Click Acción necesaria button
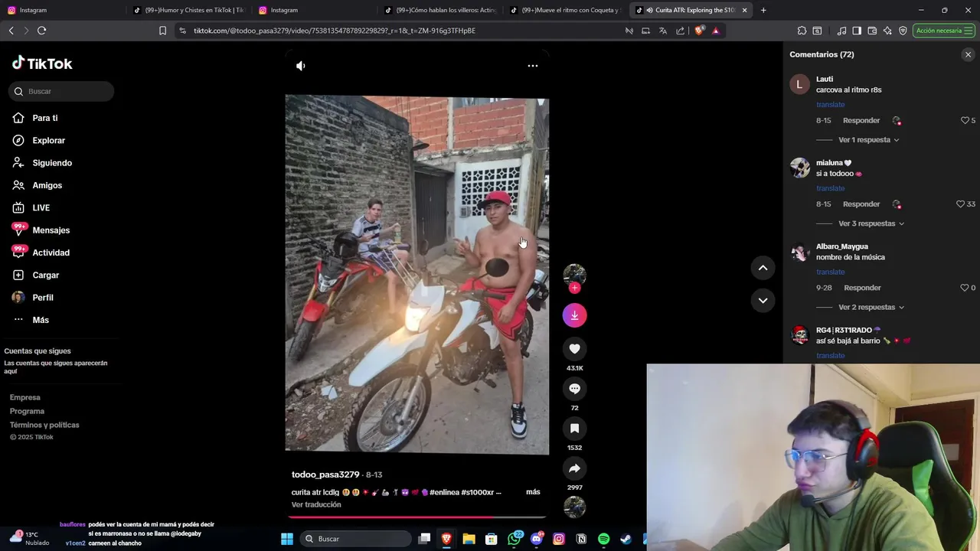 click(943, 31)
